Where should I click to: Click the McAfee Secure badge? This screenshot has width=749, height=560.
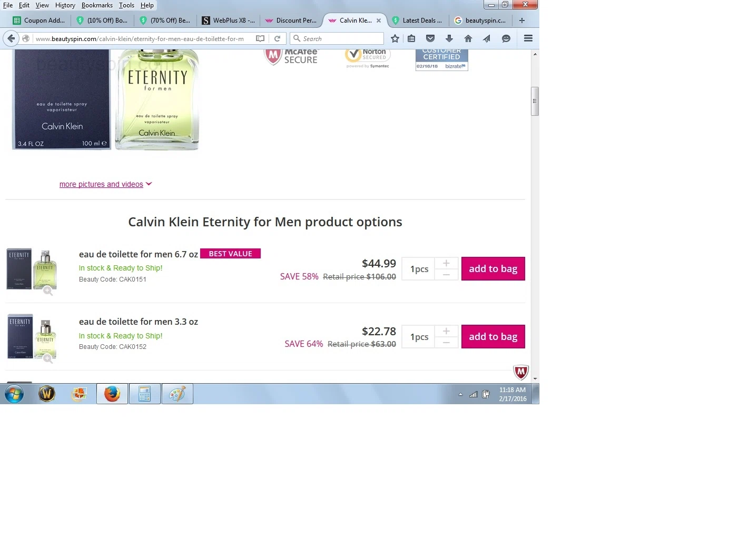tap(291, 56)
